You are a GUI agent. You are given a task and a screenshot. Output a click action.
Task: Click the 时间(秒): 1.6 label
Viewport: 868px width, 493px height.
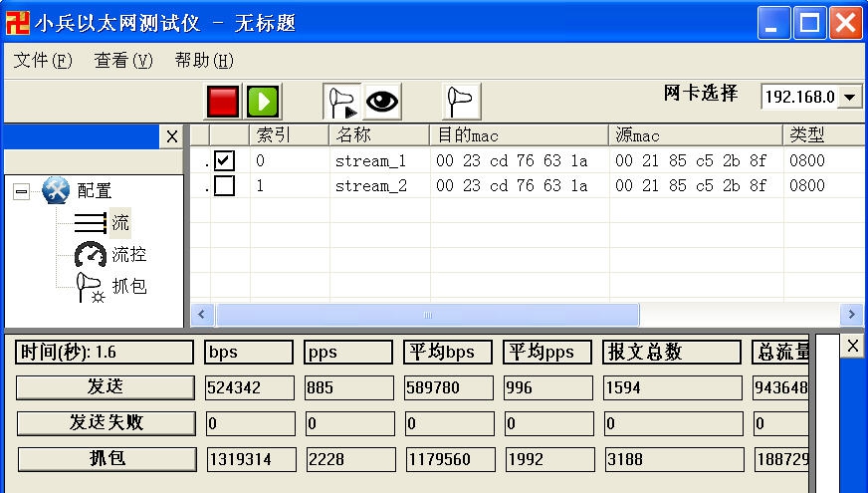[105, 353]
